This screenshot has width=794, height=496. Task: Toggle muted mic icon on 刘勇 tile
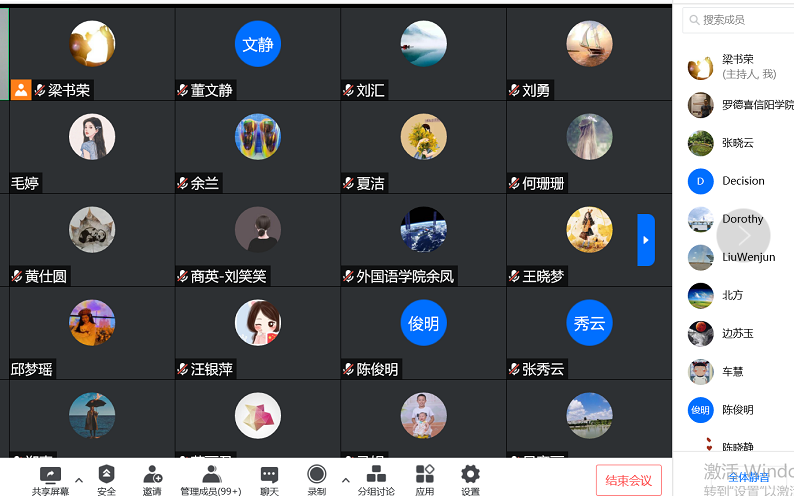point(514,91)
